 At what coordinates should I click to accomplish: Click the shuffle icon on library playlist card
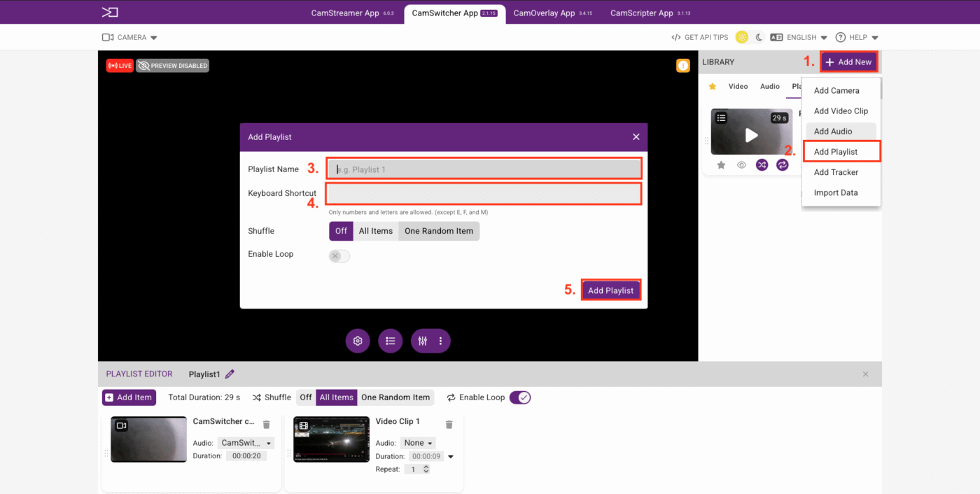point(762,165)
